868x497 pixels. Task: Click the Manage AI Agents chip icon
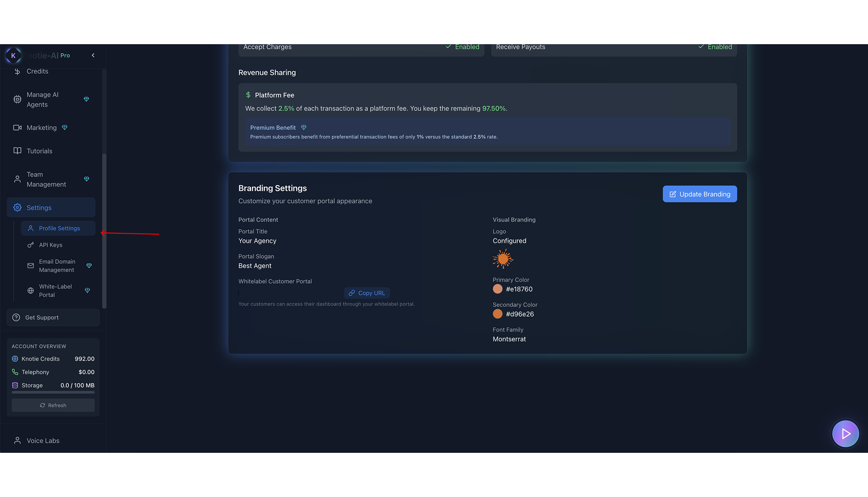[17, 99]
